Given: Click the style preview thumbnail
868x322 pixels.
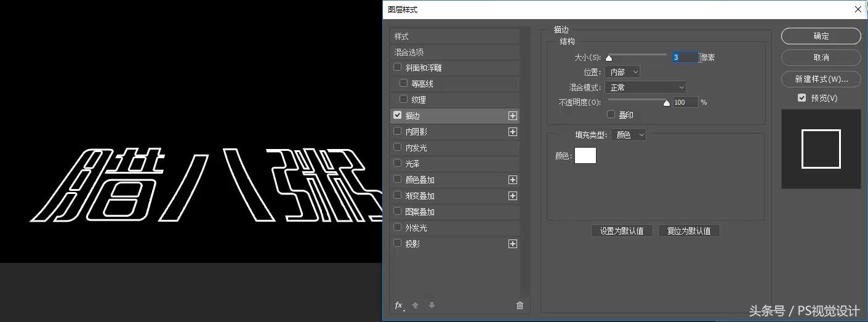Looking at the screenshot, I should 821,149.
